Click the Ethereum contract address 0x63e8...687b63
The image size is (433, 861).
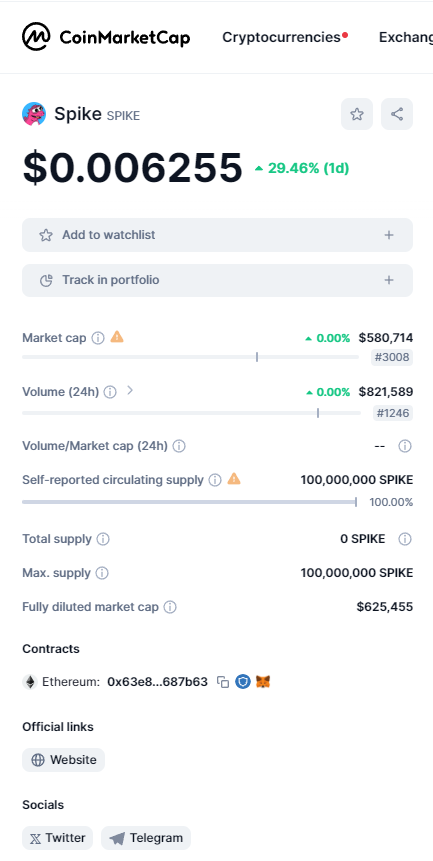158,682
